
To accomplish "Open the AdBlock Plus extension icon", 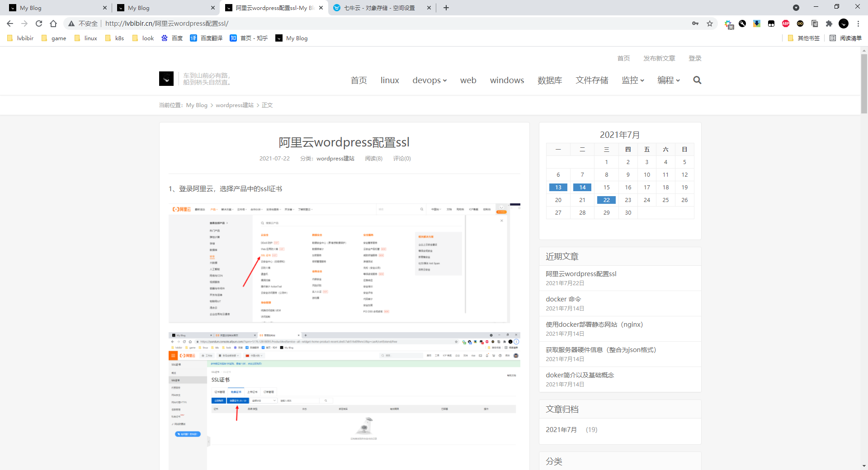I will 786,23.
